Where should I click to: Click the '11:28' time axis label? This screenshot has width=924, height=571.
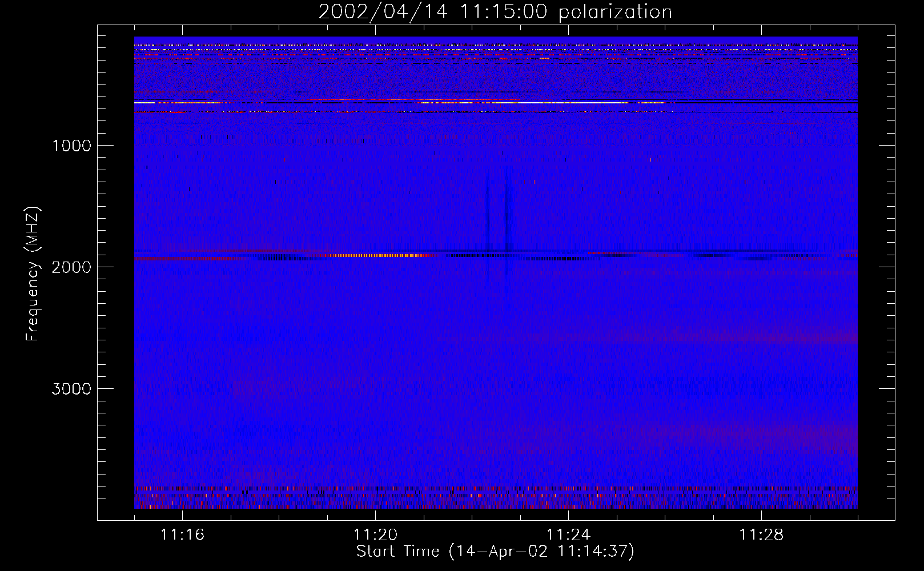coord(761,535)
